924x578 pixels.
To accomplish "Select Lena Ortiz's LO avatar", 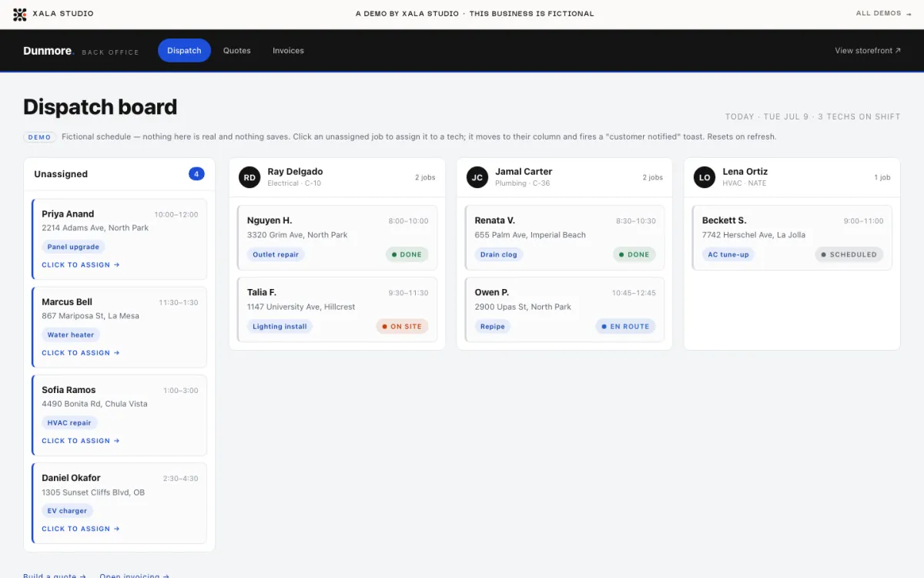I will pos(705,177).
